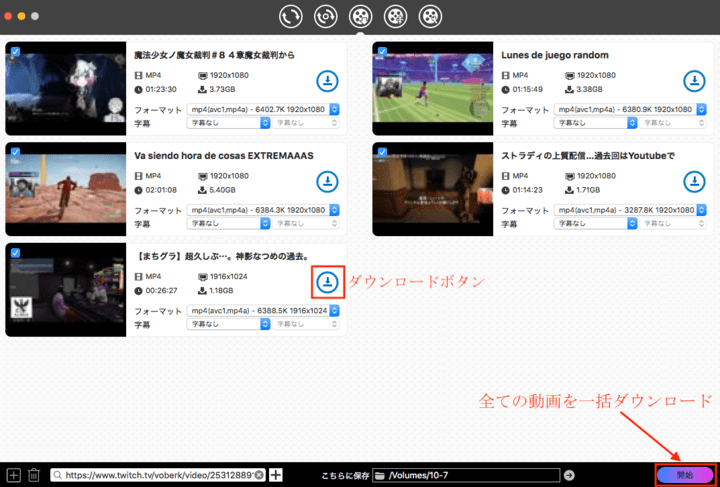Click the plus icon next to URL field

pos(276,475)
